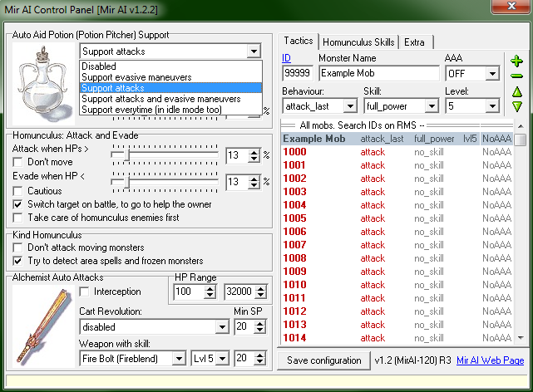Click the weapon skill SP 20 stepper

259,359
